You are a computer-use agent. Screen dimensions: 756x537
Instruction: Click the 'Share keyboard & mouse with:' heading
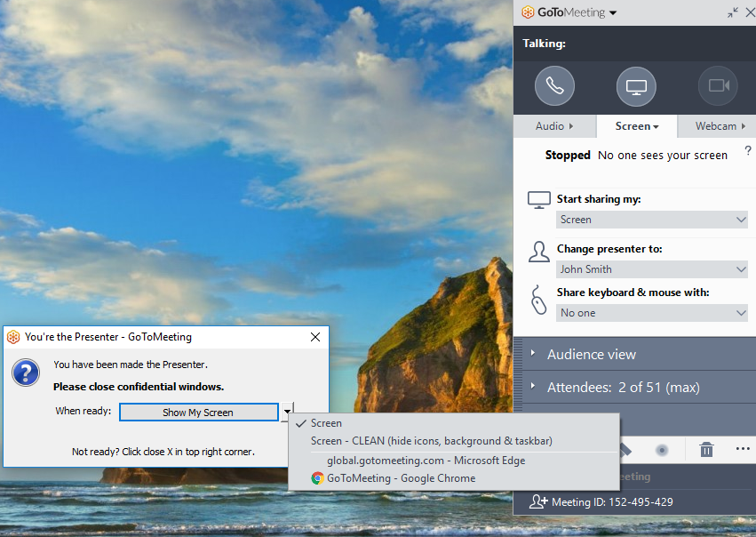(633, 293)
